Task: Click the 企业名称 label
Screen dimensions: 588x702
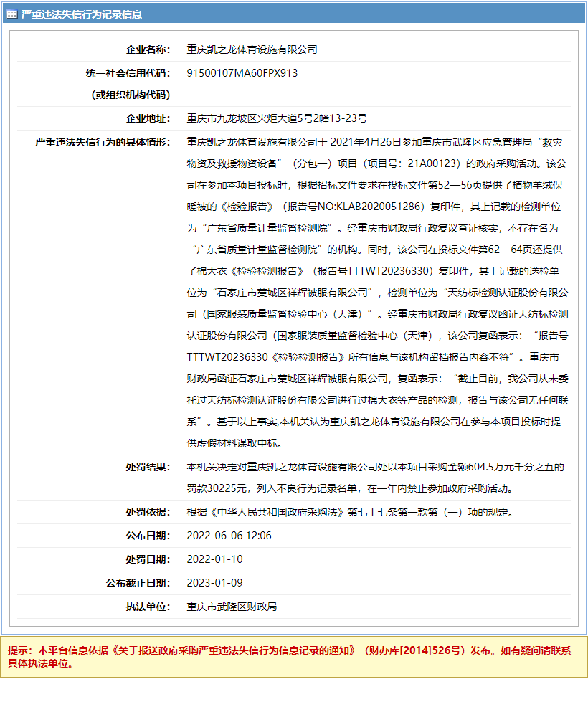Action: pos(148,49)
